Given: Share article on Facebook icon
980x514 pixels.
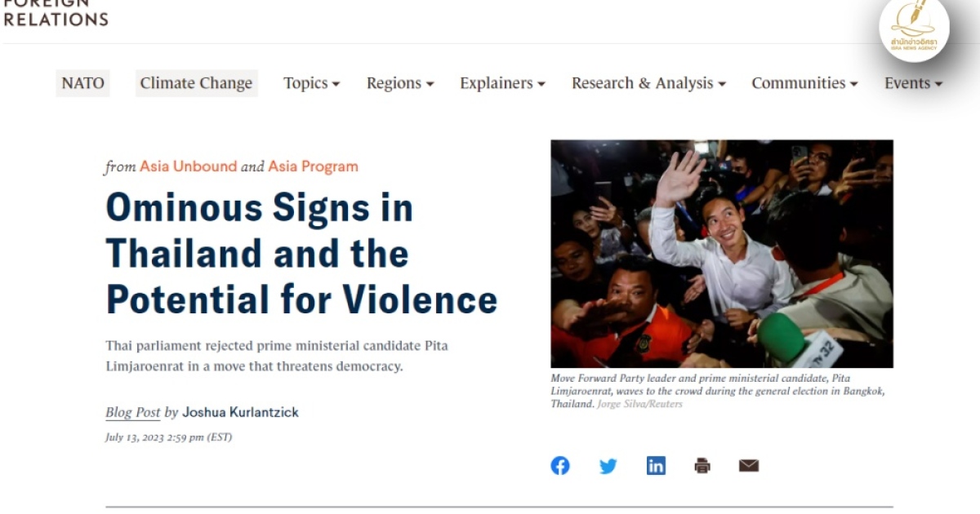Looking at the screenshot, I should click(x=560, y=466).
